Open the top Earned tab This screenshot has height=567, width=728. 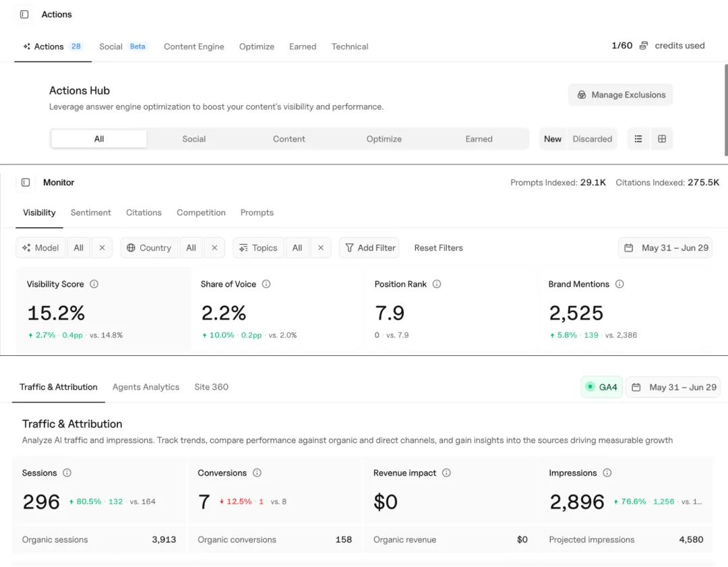tap(303, 47)
